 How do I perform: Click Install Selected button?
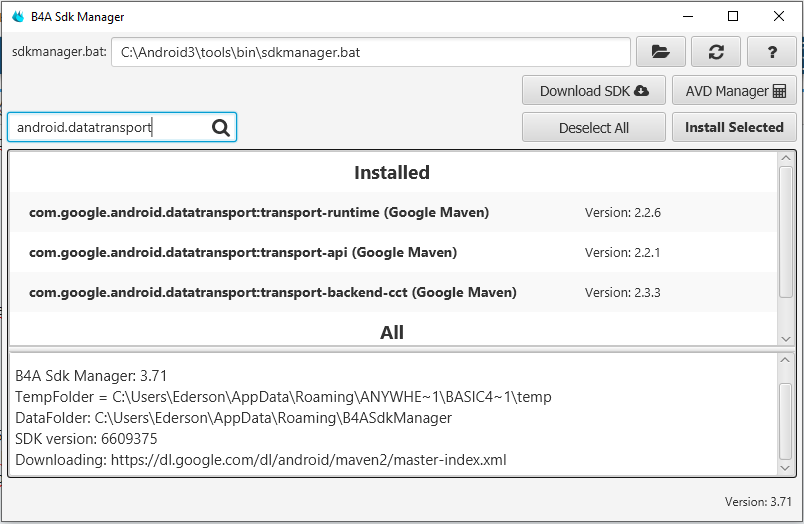pos(734,128)
